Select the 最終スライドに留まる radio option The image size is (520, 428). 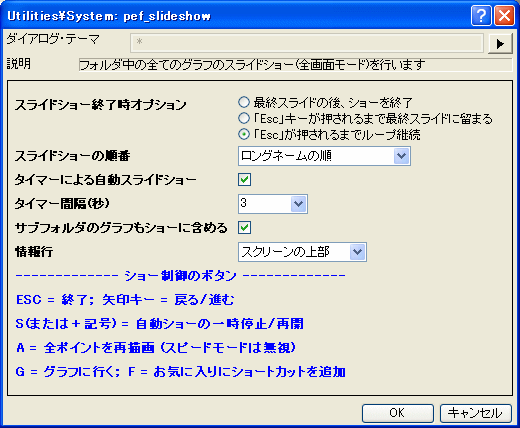244,118
